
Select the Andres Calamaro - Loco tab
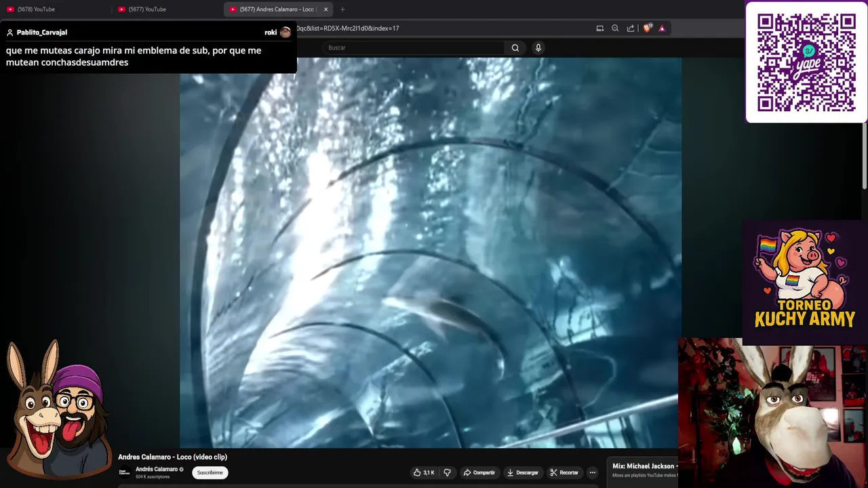pos(278,9)
